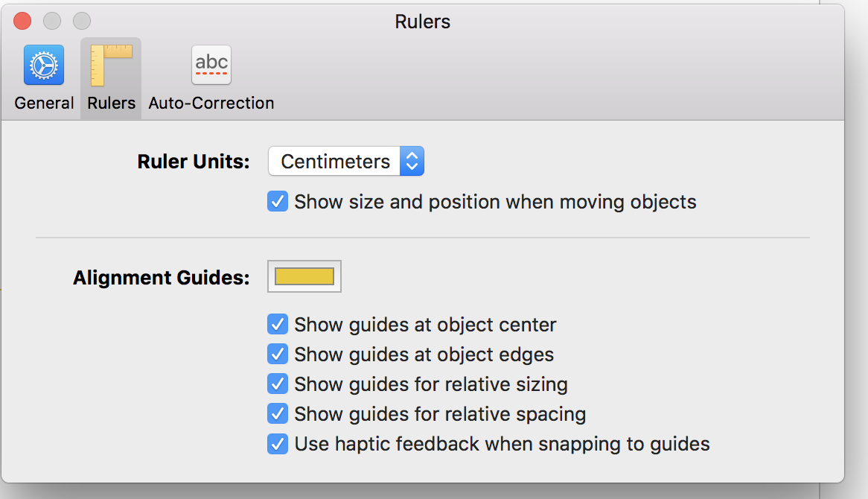Close the Rulers preferences window
The image size is (868, 499).
coord(22,21)
